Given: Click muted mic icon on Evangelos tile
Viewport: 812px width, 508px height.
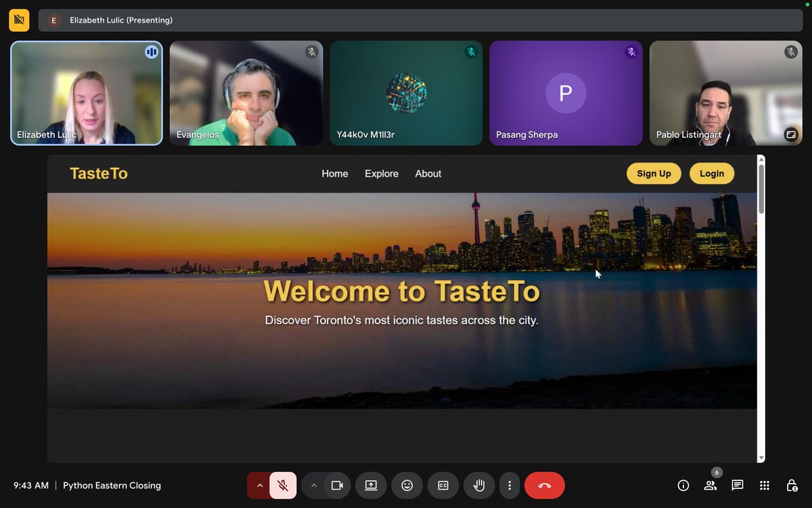Looking at the screenshot, I should pos(311,51).
